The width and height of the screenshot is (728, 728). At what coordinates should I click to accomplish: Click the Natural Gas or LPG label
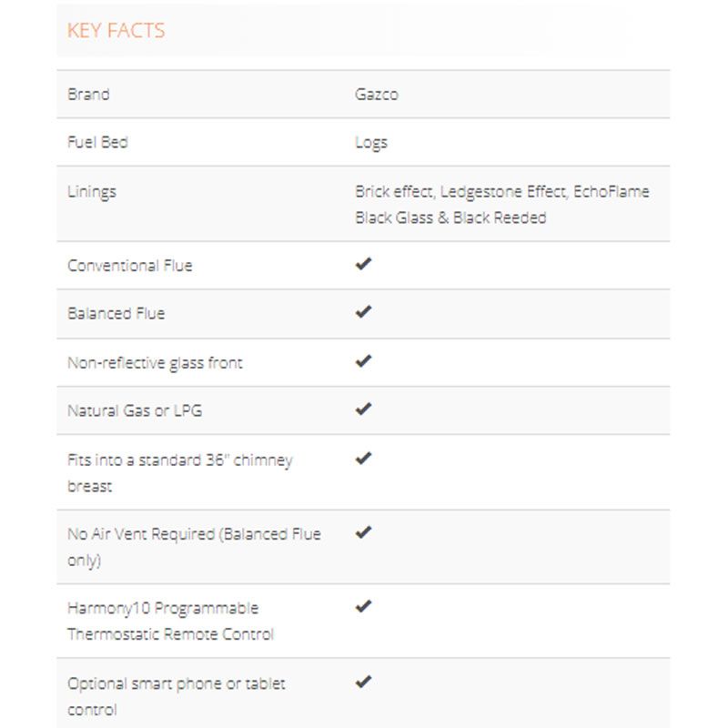[x=135, y=410]
